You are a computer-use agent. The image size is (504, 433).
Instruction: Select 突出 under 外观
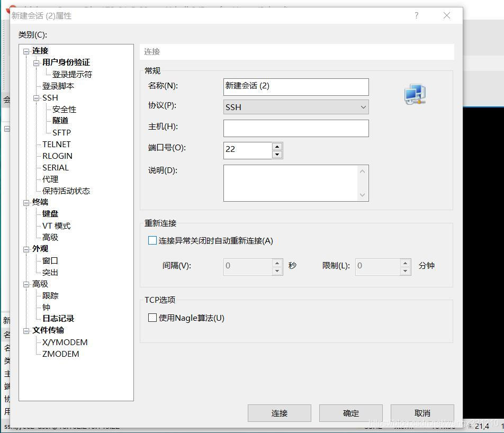coord(50,272)
